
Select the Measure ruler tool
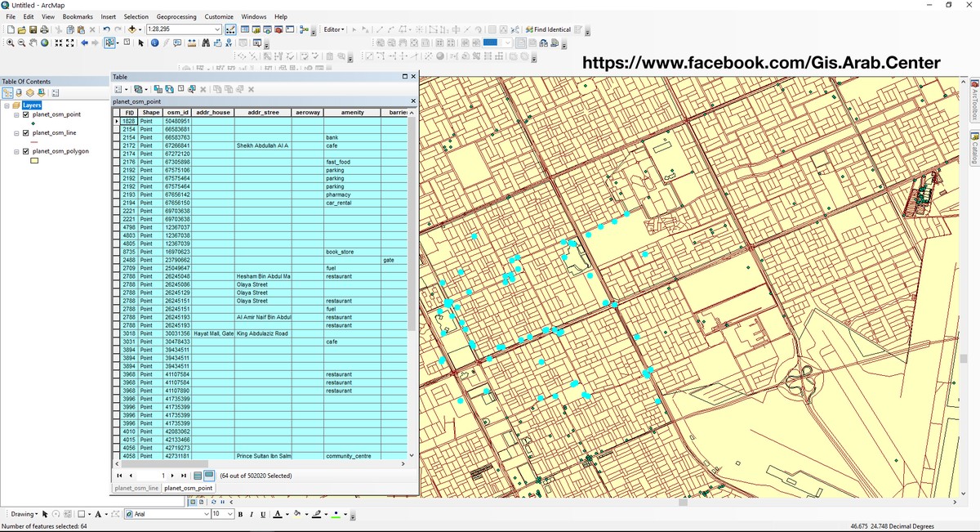(192, 42)
